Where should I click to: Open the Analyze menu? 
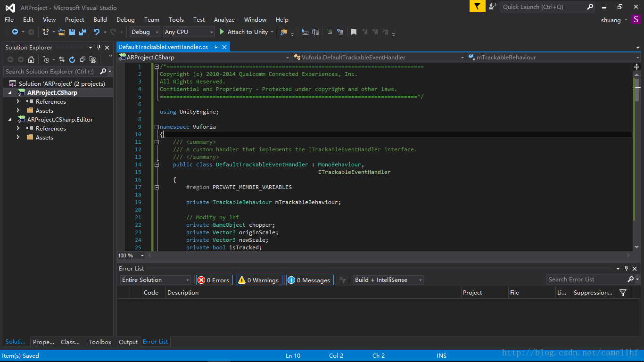(224, 19)
